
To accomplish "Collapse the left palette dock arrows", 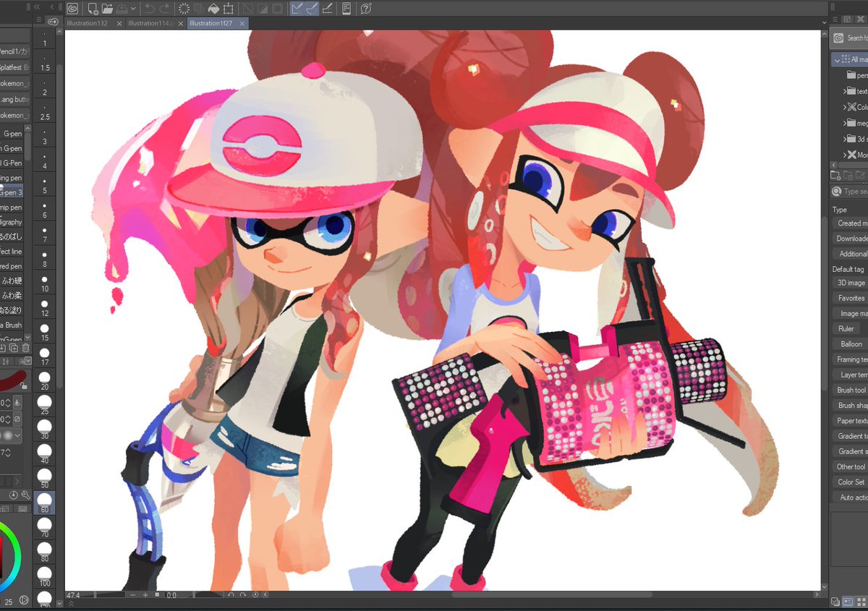I will click(36, 7).
